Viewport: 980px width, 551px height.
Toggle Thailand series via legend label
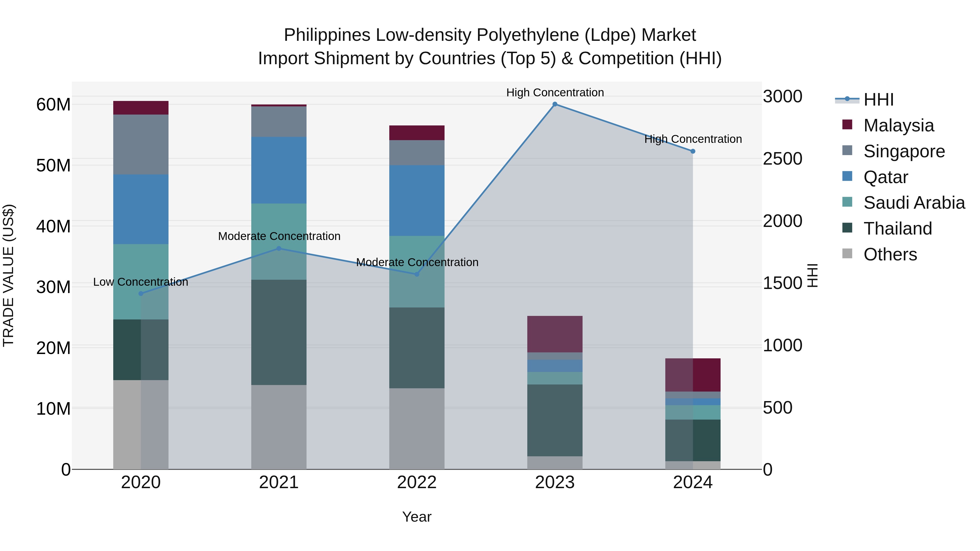(898, 229)
